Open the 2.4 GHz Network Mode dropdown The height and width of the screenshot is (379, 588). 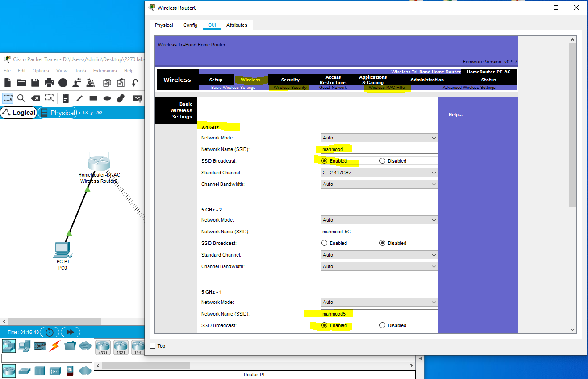(x=379, y=138)
